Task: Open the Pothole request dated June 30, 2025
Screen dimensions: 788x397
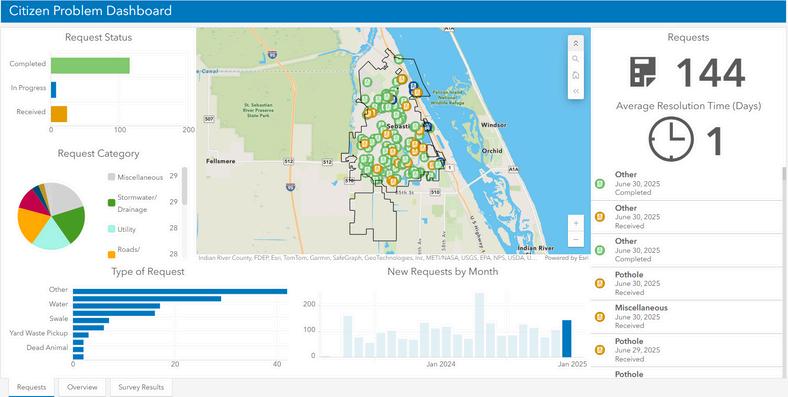Action: coord(686,283)
